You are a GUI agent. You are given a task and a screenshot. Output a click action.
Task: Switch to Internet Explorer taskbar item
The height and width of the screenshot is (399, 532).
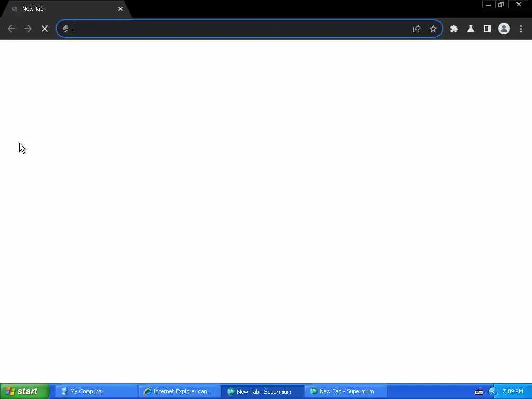click(x=179, y=392)
